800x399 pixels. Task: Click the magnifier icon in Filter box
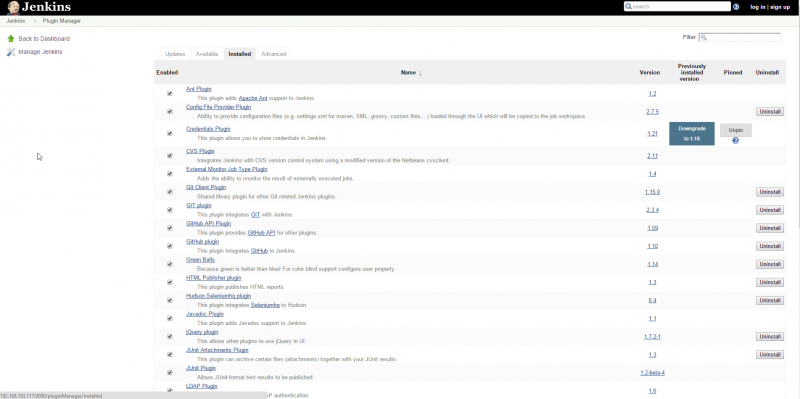point(704,38)
